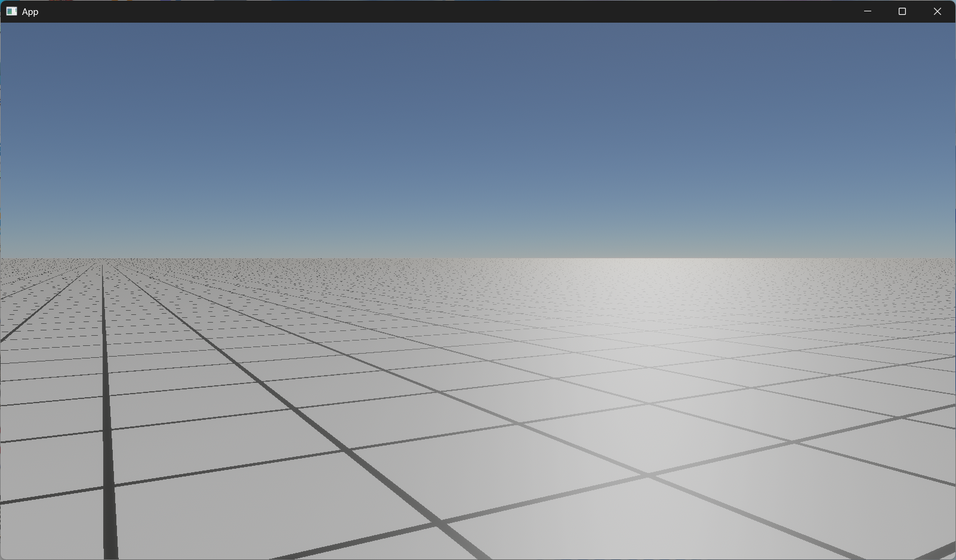956x560 pixels.
Task: Click the horizon line where sky meets floor
Action: [x=477, y=258]
